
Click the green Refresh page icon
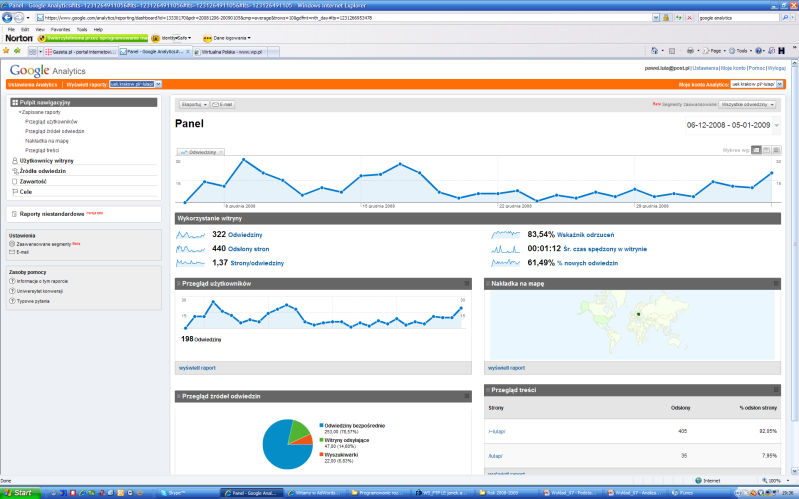tap(678, 18)
